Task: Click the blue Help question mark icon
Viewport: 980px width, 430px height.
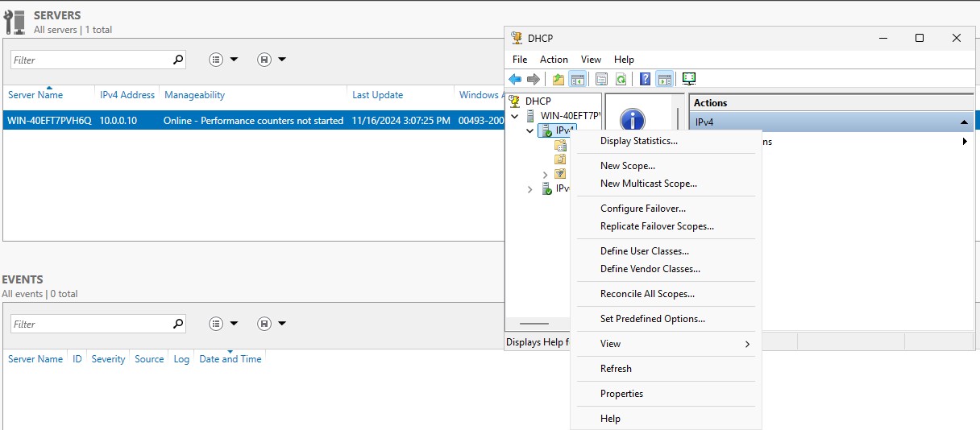Action: [645, 79]
